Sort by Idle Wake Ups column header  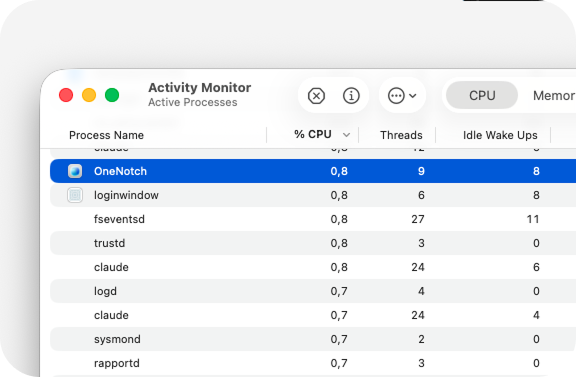point(500,135)
